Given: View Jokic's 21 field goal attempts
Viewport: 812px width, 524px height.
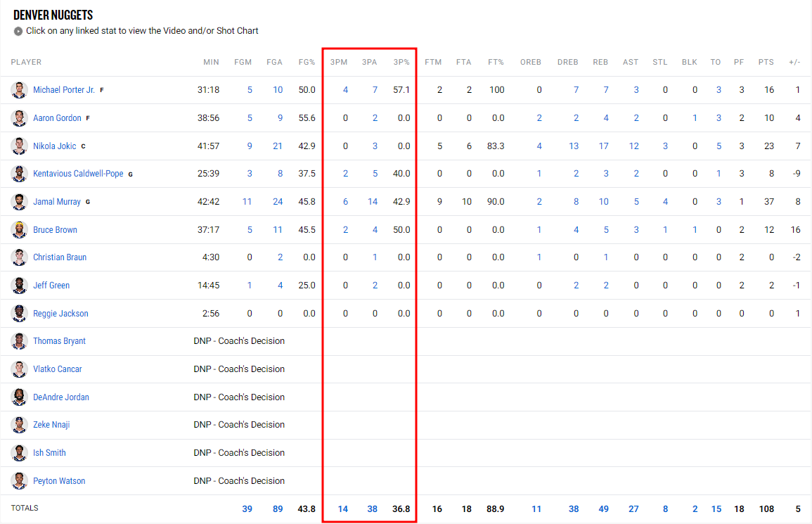Looking at the screenshot, I should pos(278,146).
